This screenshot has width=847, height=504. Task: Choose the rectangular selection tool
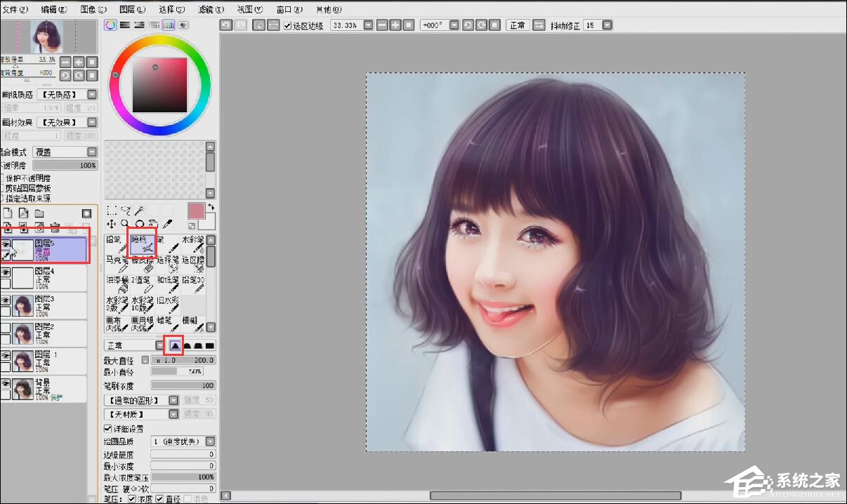[x=111, y=210]
